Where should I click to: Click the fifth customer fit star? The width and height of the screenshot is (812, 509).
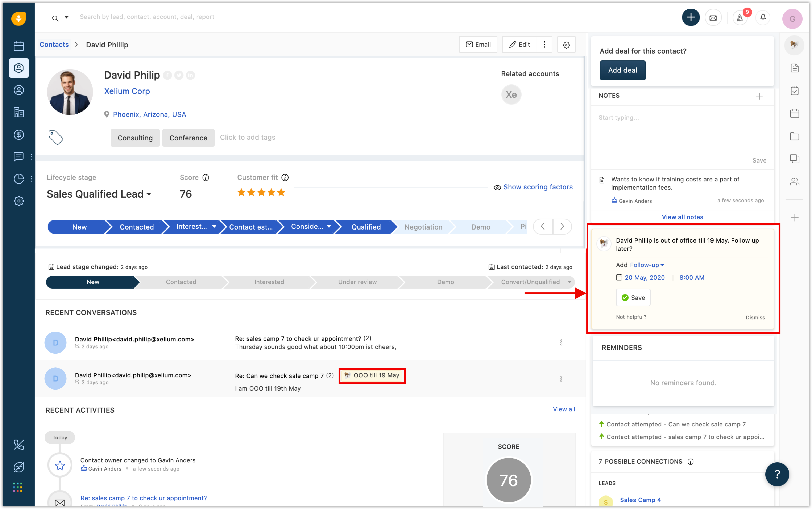(281, 193)
